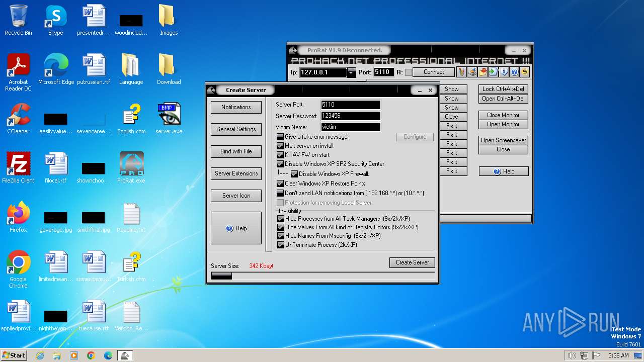This screenshot has height=362, width=644.
Task: Toggle UnTerminate Process checkbox
Action: tap(281, 245)
